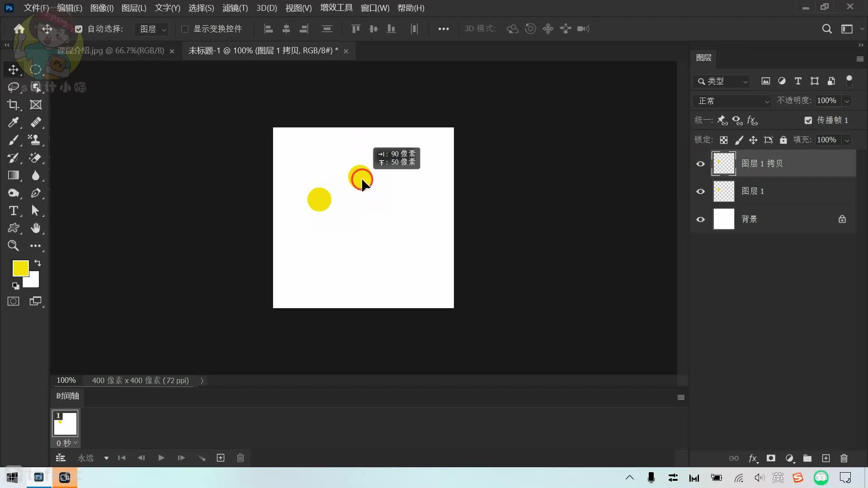Select the Crop tool
868x488 pixels.
coord(13,105)
